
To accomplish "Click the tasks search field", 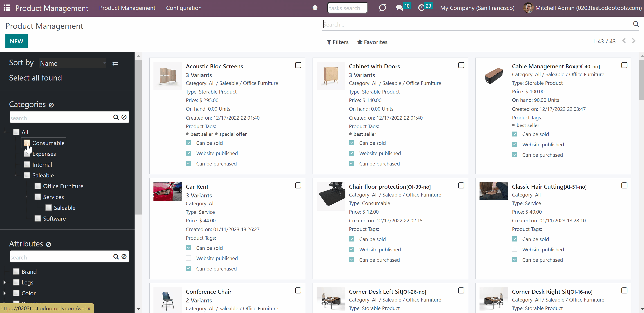I will tap(347, 8).
